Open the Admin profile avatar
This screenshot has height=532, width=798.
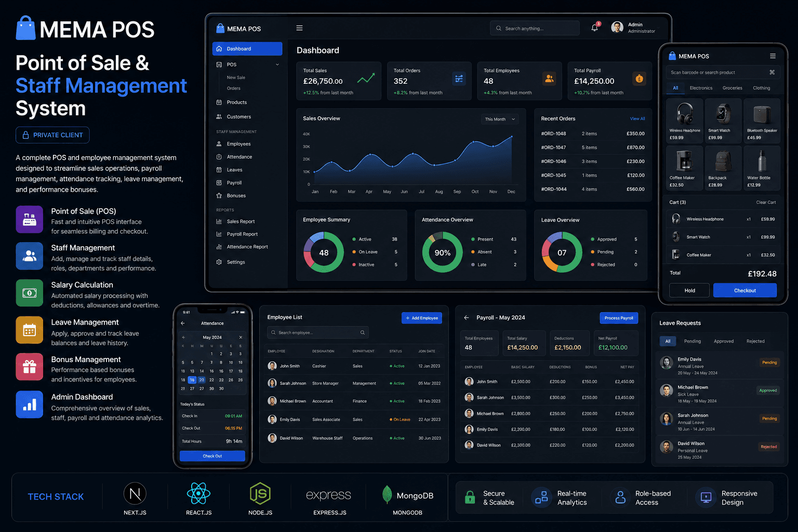[617, 28]
